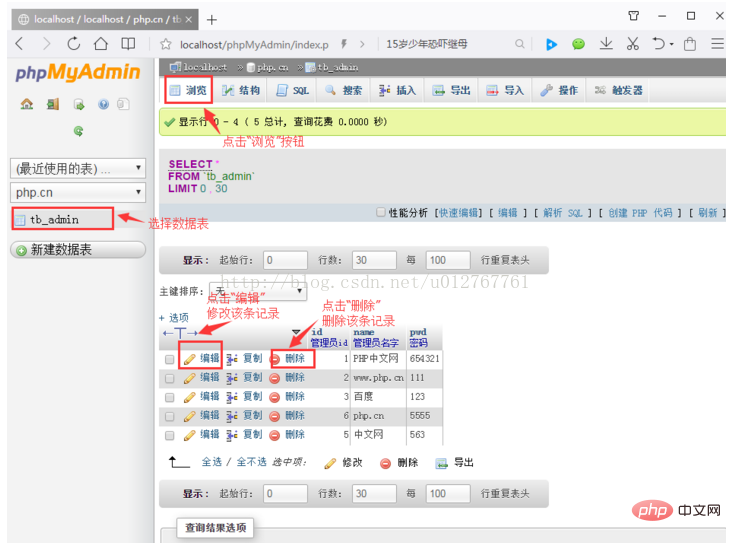Click the 刷新 refresh query link
Screen dimensions: 731x543
pos(707,213)
